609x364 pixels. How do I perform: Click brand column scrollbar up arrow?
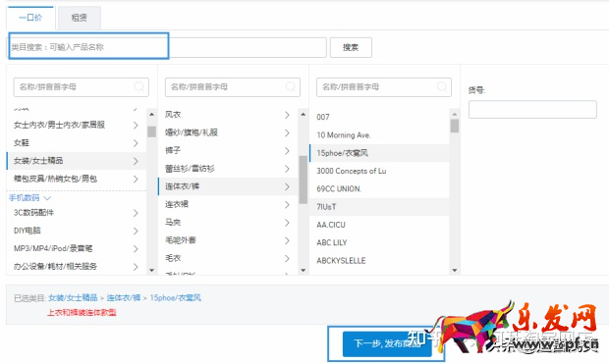pyautogui.click(x=455, y=114)
